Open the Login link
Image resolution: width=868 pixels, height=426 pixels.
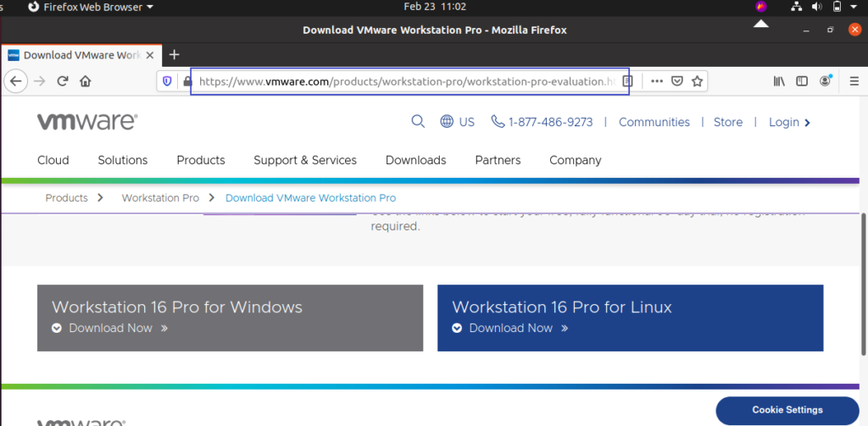(x=789, y=122)
